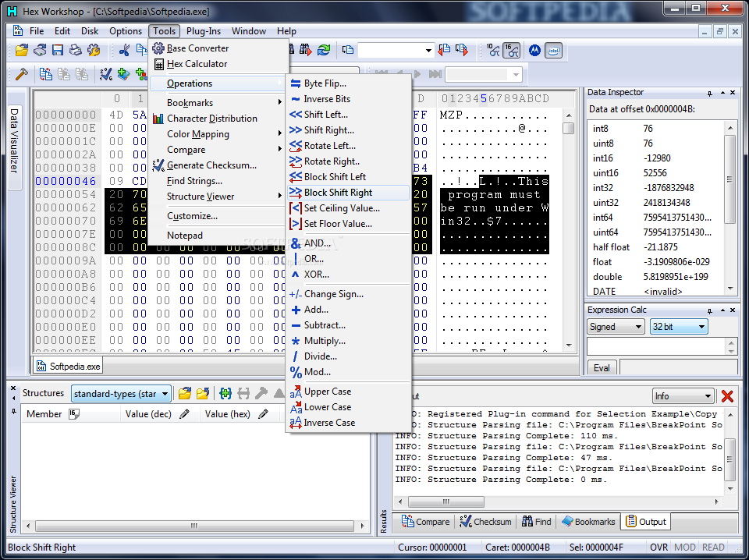Choose Set Ceiling Value... entry
The image size is (749, 560).
point(349,208)
